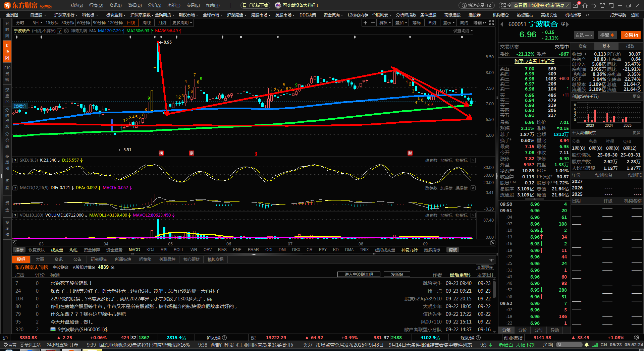Open the 系统 menu
This screenshot has height=351, width=644.
coord(76,5)
